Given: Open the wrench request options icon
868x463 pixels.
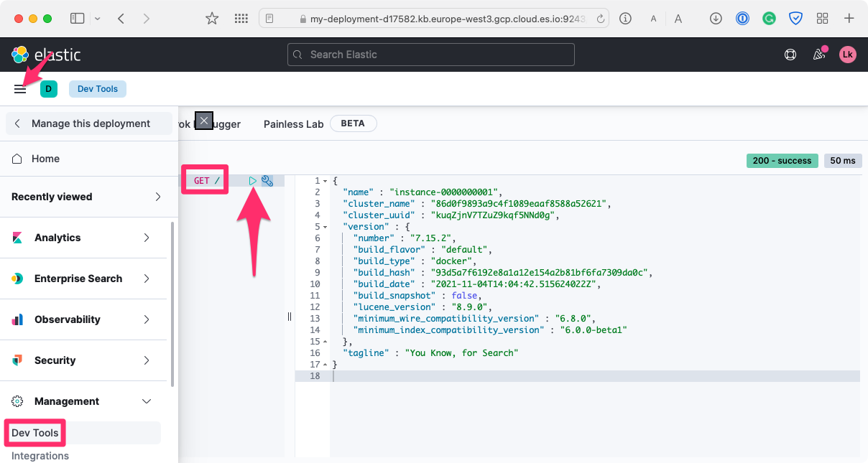Looking at the screenshot, I should (x=267, y=181).
